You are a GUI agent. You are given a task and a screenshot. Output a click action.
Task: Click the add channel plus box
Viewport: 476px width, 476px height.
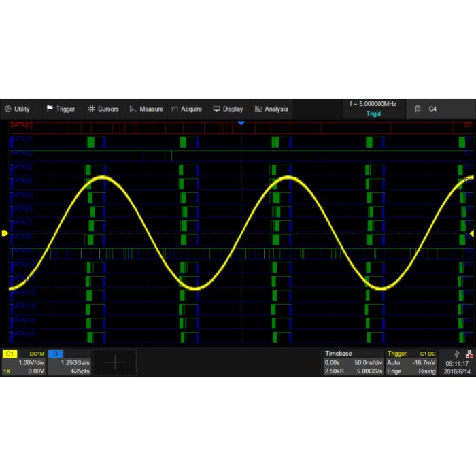[x=114, y=362]
